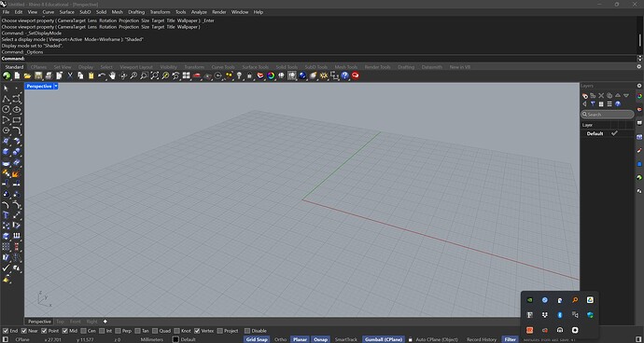This screenshot has width=644, height=343.
Task: Select the Polyline tool in left sidebar
Action: (7, 99)
